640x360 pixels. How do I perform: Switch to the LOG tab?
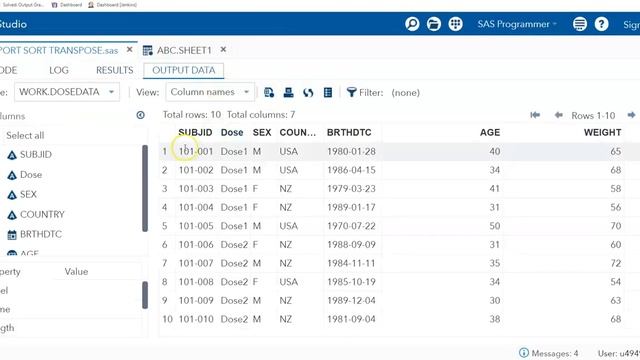click(59, 70)
